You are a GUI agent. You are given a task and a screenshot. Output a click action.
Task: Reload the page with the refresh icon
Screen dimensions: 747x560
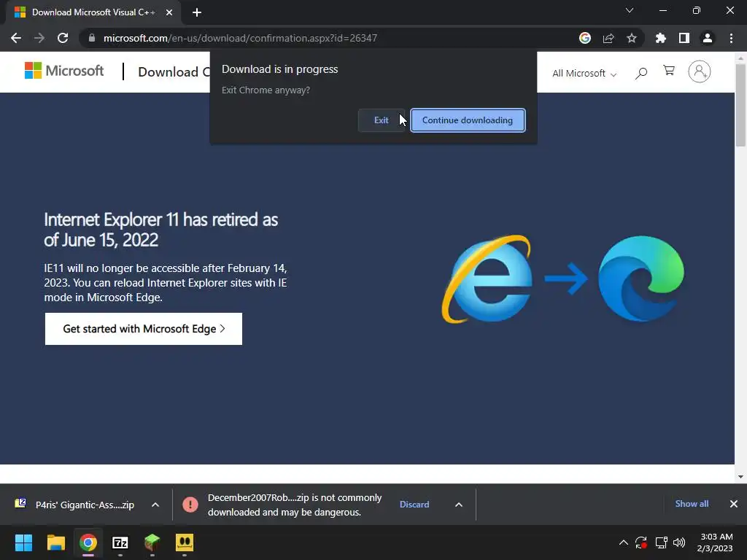pyautogui.click(x=63, y=38)
